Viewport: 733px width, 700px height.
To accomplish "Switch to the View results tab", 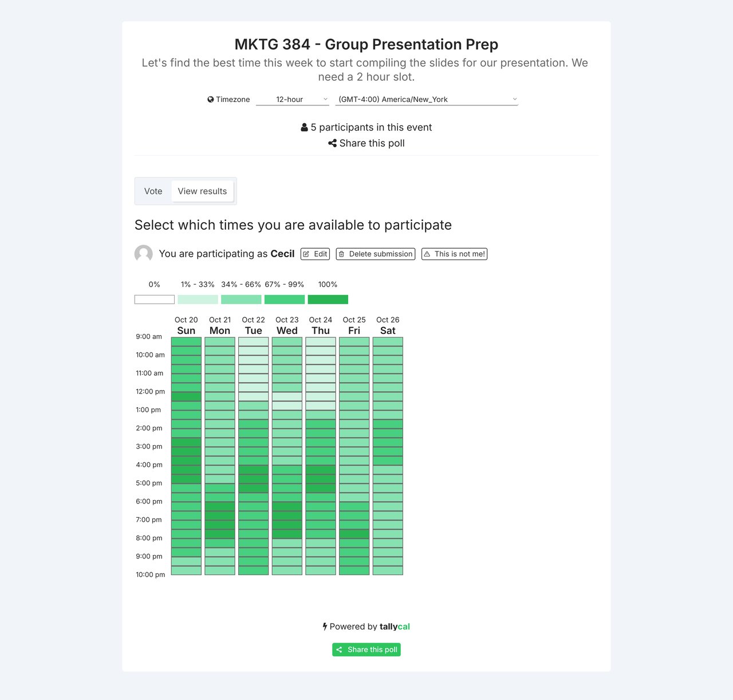I will click(202, 191).
